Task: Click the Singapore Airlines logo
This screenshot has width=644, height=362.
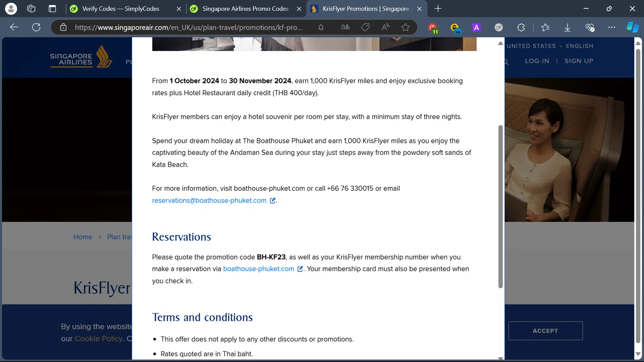Action: 81,57
